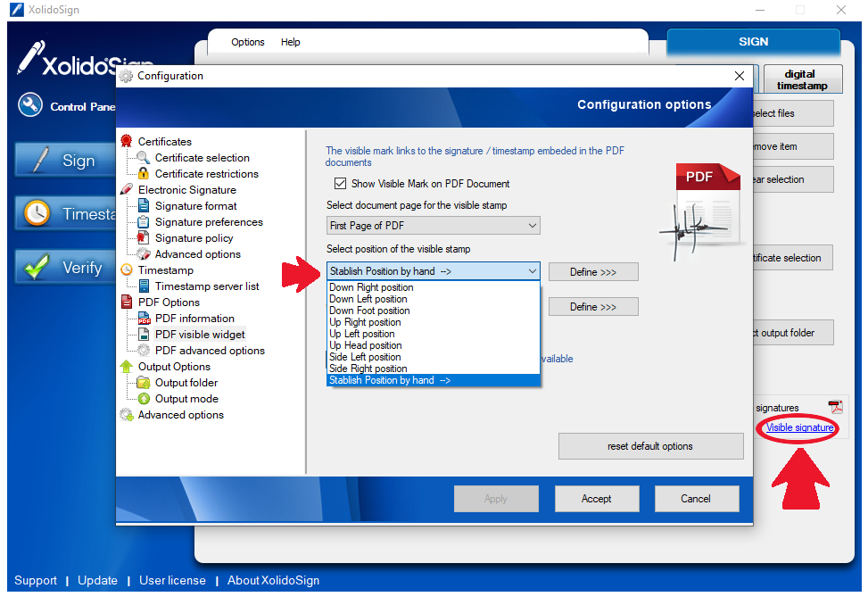This screenshot has width=868, height=605.
Task: Switch to the SIGN tab
Action: [x=754, y=42]
